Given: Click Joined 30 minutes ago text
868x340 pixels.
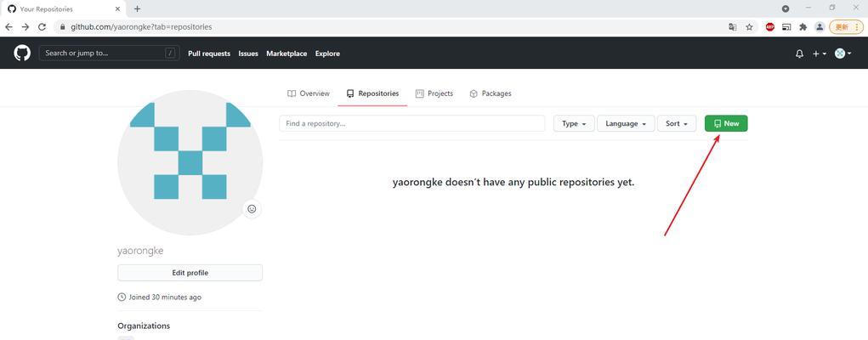Looking at the screenshot, I should (165, 297).
